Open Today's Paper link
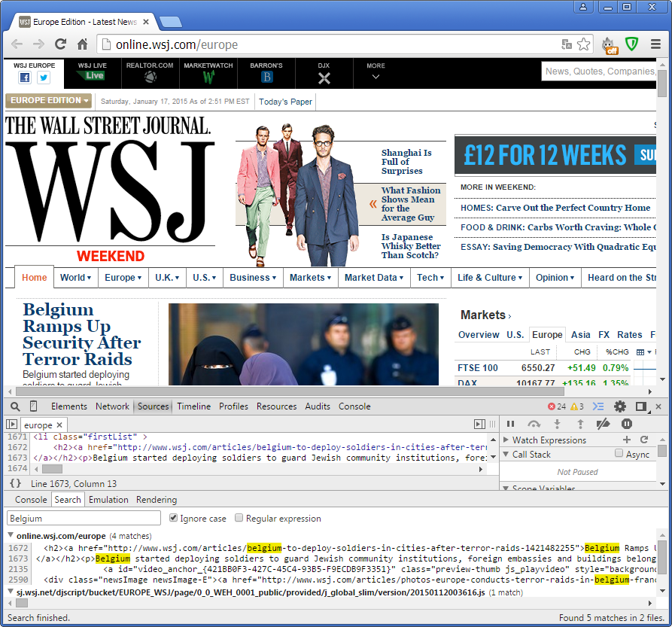672x627 pixels. 285,102
